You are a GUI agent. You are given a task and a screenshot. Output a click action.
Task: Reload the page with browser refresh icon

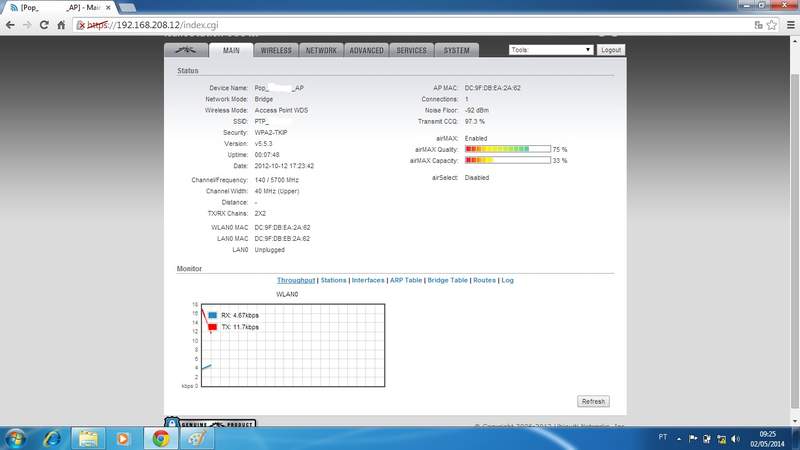click(44, 25)
